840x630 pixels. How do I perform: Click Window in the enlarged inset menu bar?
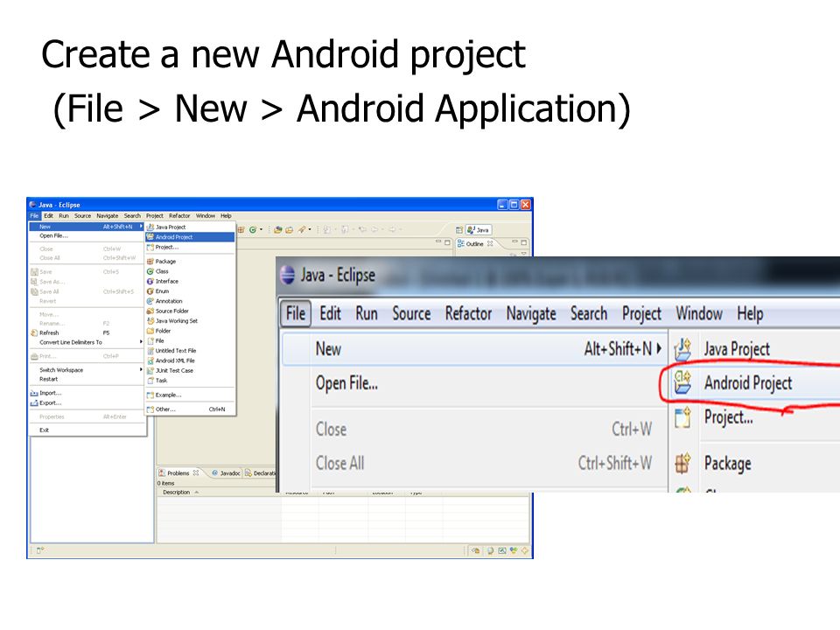(699, 313)
